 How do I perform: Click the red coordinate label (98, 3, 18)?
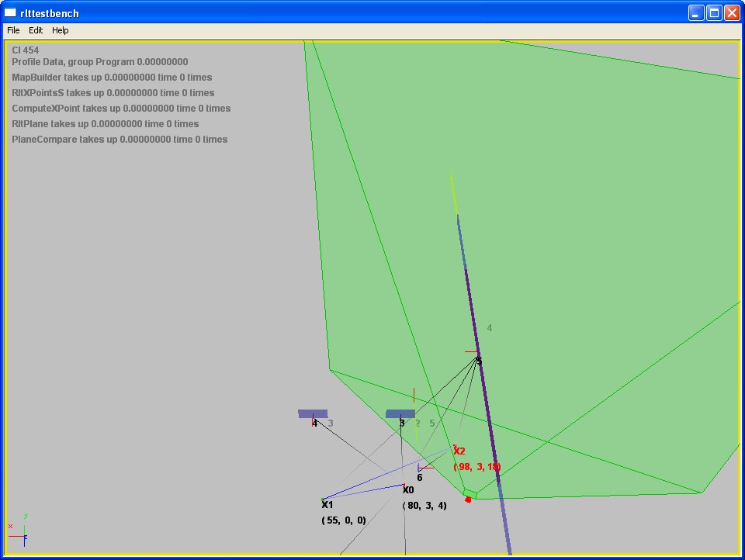pyautogui.click(x=476, y=467)
